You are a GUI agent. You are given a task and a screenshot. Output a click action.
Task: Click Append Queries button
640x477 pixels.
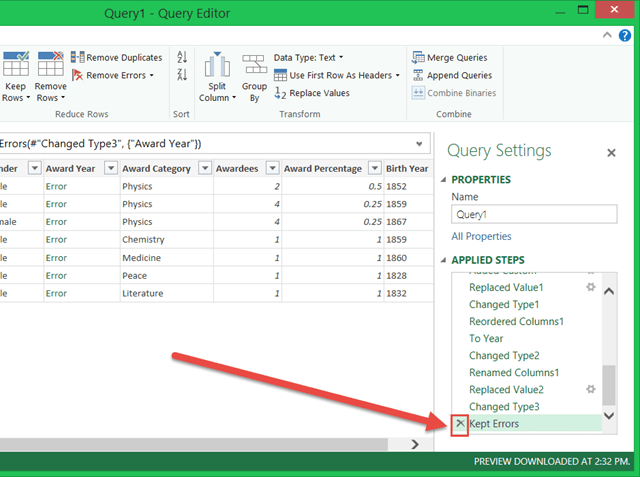pyautogui.click(x=452, y=75)
